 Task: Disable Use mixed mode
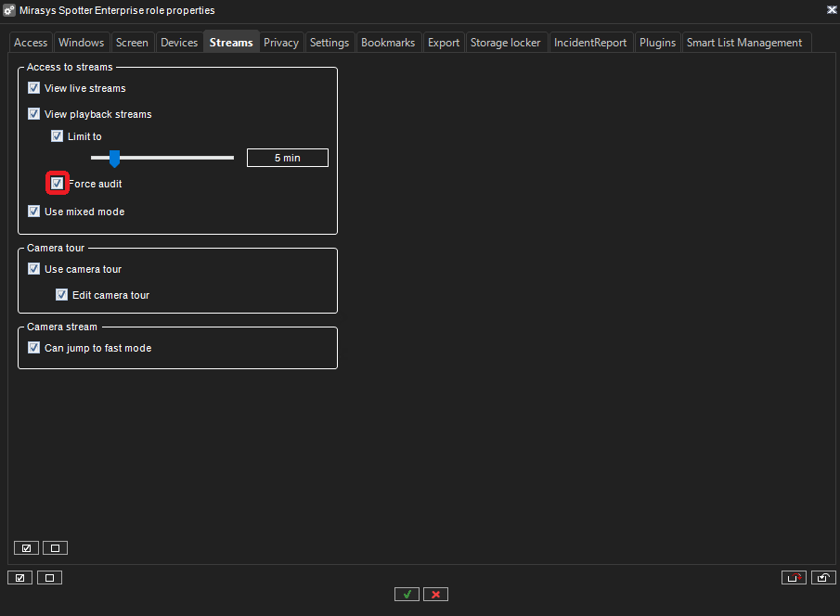pos(33,211)
